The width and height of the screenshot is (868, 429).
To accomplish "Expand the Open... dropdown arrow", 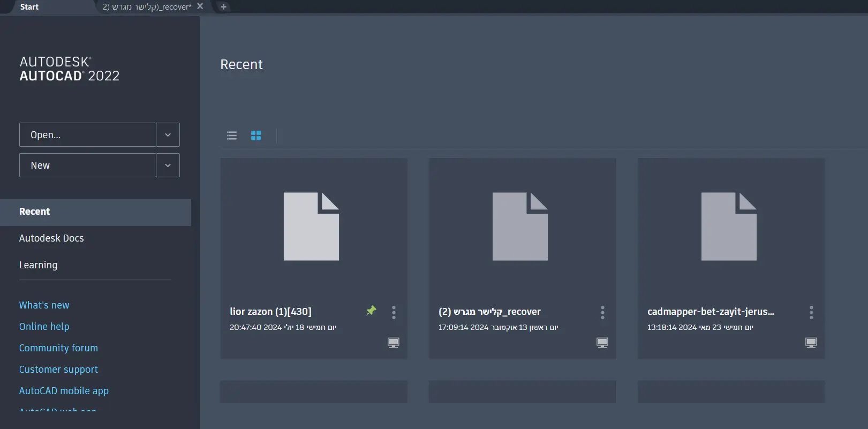I will pyautogui.click(x=168, y=135).
